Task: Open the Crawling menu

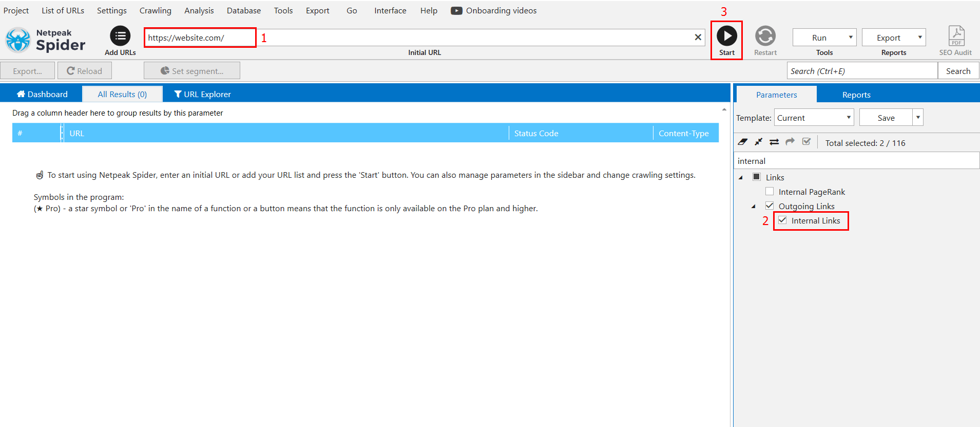Action: [x=155, y=10]
